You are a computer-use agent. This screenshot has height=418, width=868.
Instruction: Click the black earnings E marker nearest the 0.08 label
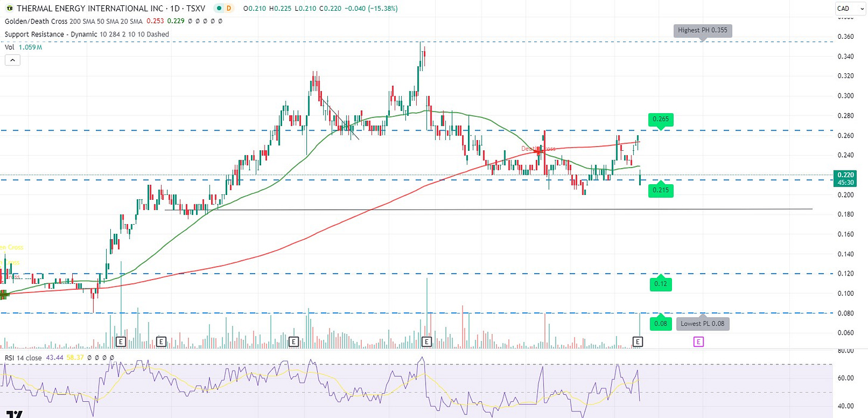tap(638, 342)
